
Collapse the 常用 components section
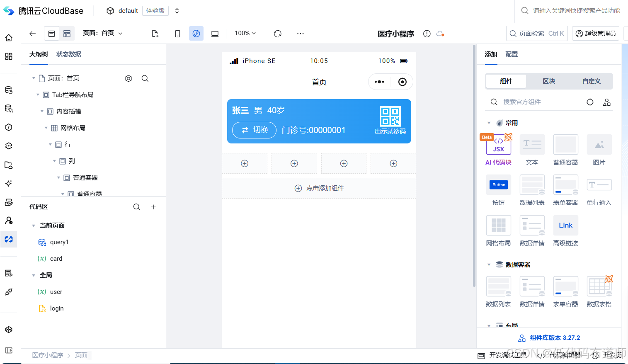tap(489, 123)
